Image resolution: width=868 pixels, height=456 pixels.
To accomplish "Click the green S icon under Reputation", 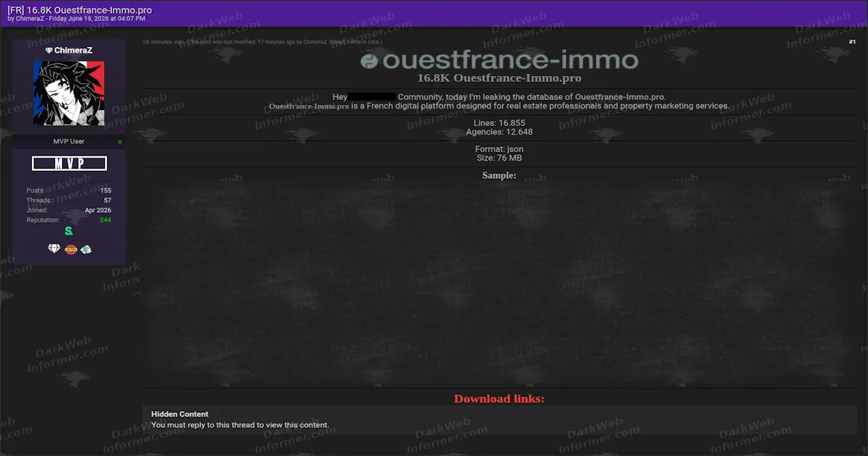I will coord(69,232).
